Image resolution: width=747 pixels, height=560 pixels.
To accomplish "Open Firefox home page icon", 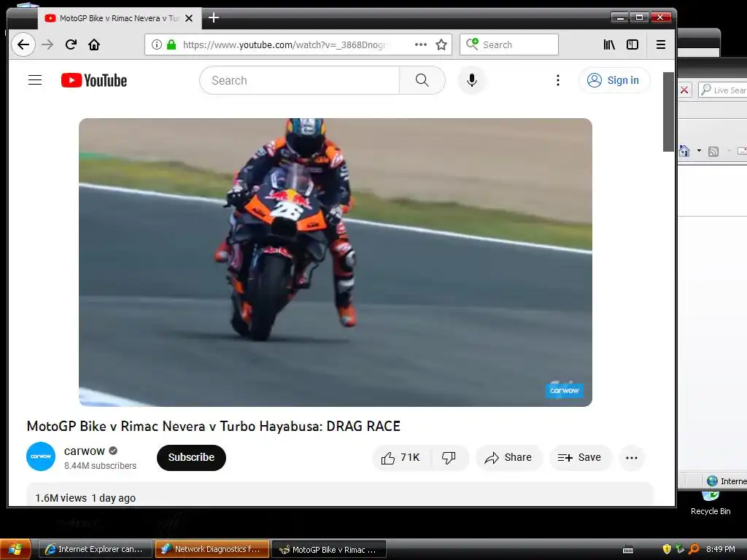I will tap(94, 44).
